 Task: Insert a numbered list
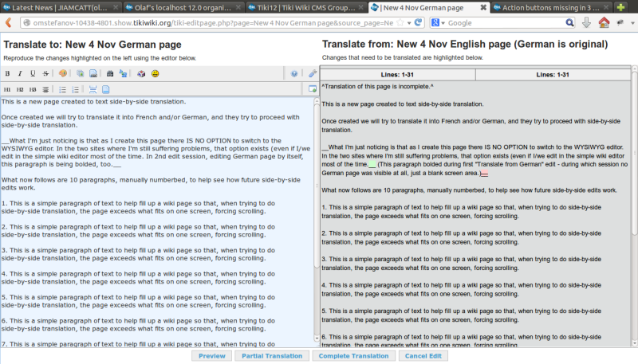pyautogui.click(x=76, y=89)
